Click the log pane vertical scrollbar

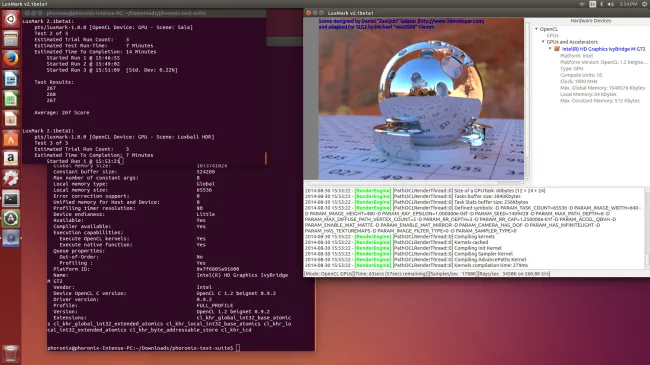pos(647,228)
